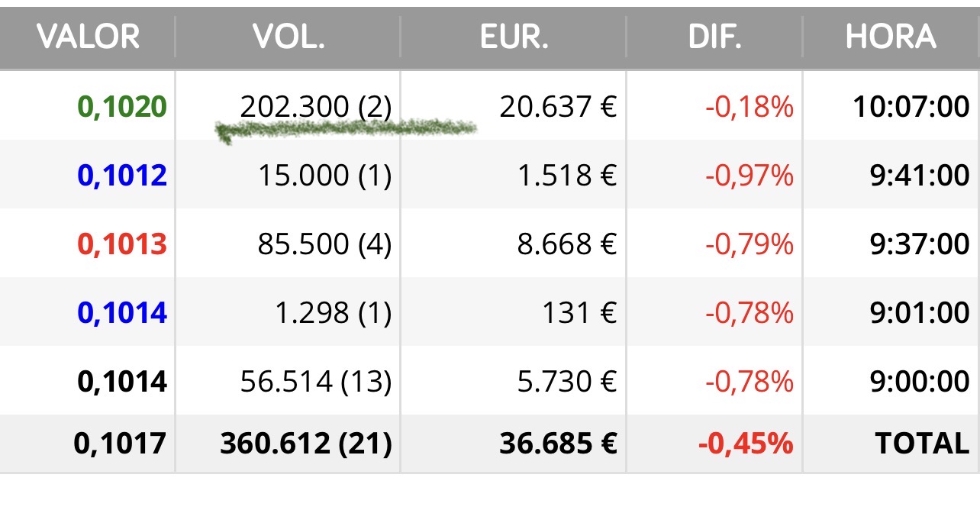The width and height of the screenshot is (980, 510).
Task: Click the 15.000 (1) volume cell
Action: pyautogui.click(x=324, y=176)
